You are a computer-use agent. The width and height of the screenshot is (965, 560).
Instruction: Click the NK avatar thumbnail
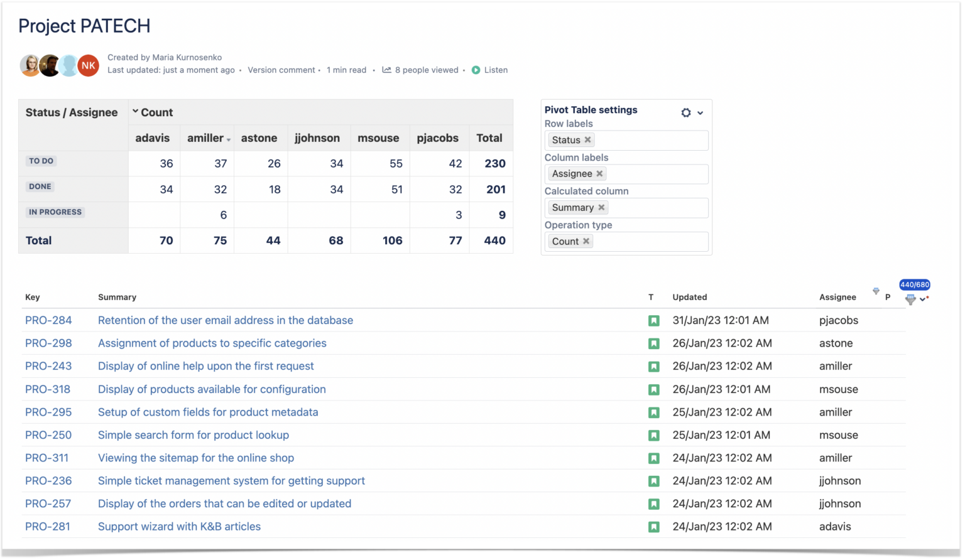coord(89,65)
